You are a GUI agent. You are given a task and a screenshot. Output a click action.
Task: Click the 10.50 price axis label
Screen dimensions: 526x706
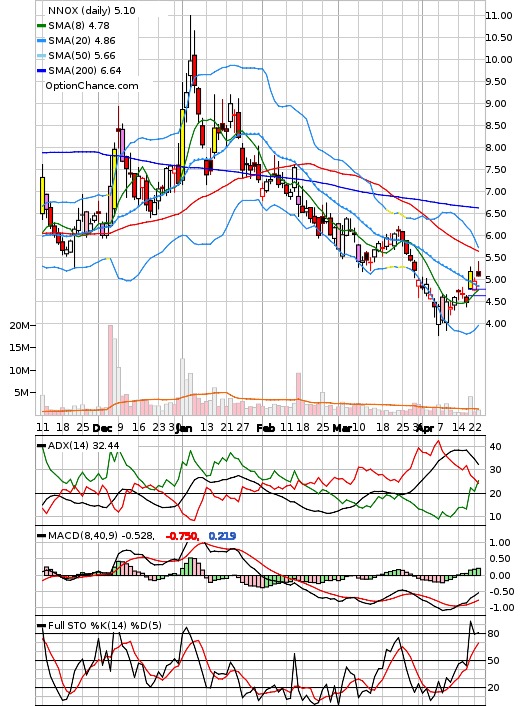[x=499, y=37]
